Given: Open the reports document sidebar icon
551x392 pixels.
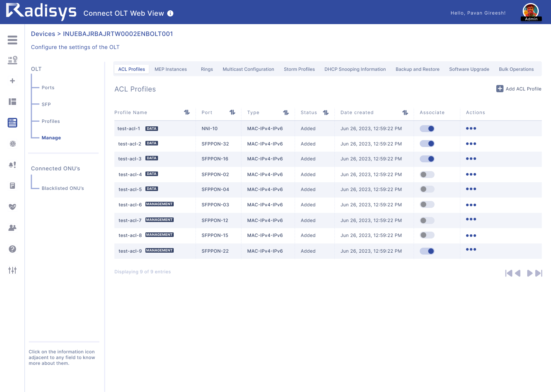Looking at the screenshot, I should tap(12, 186).
